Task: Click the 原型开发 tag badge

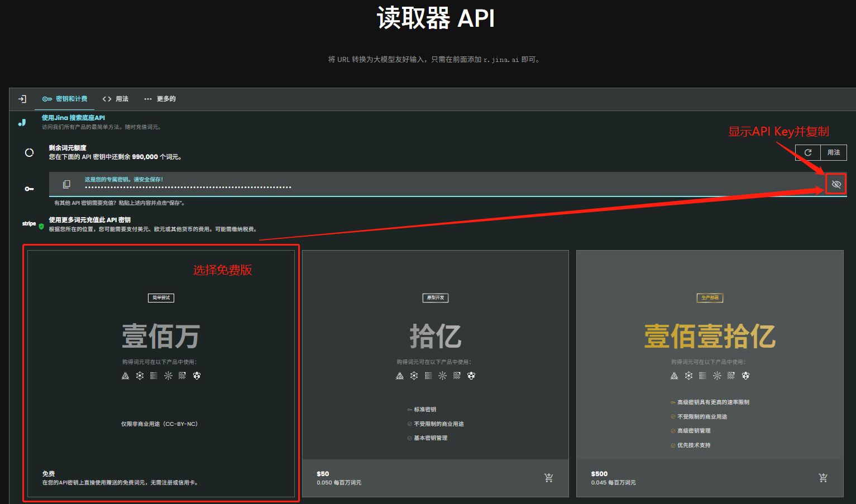Action: (436, 297)
